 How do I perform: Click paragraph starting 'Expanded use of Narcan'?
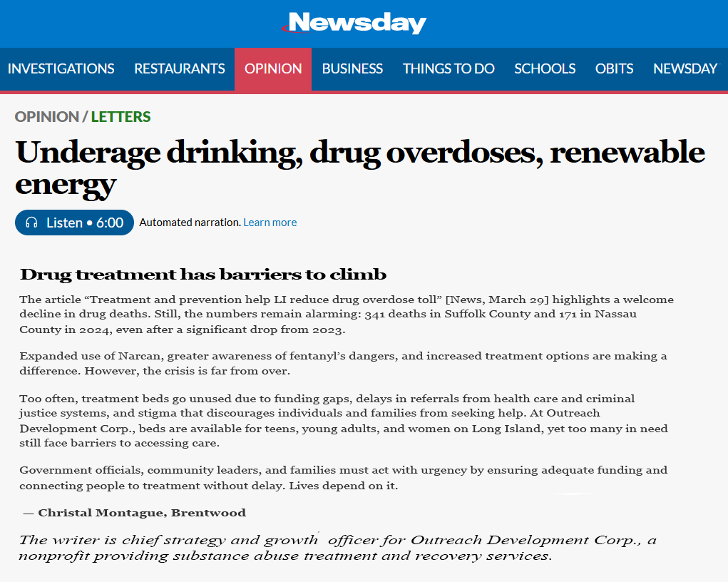point(343,363)
